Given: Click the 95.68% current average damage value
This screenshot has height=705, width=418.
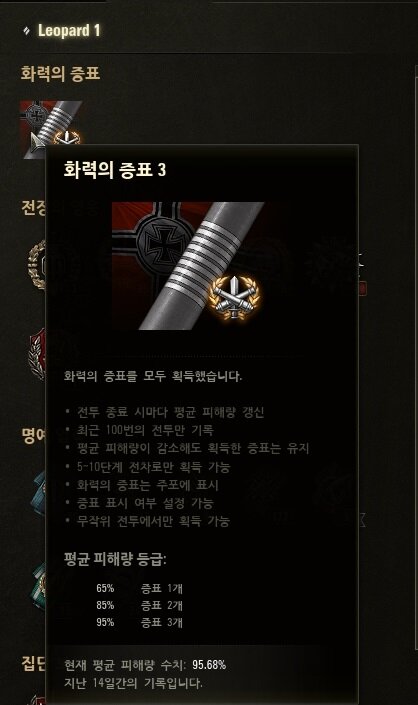Looking at the screenshot, I should click(x=209, y=665).
